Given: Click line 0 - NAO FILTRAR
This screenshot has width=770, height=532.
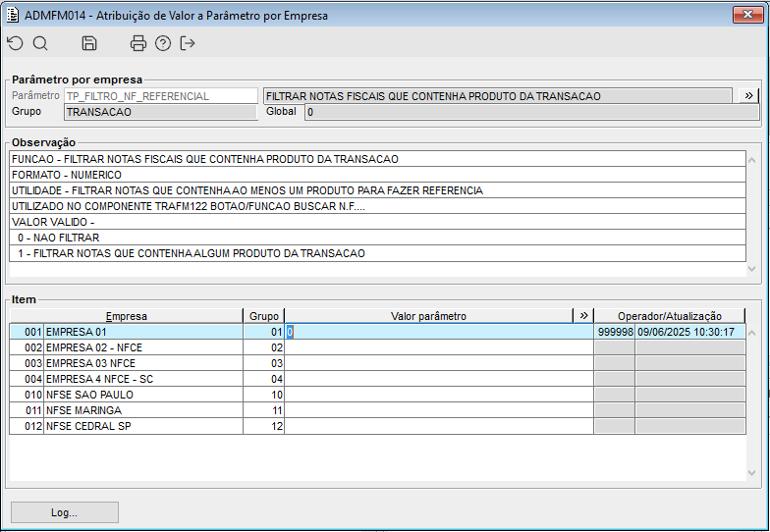Looking at the screenshot, I should (377, 238).
